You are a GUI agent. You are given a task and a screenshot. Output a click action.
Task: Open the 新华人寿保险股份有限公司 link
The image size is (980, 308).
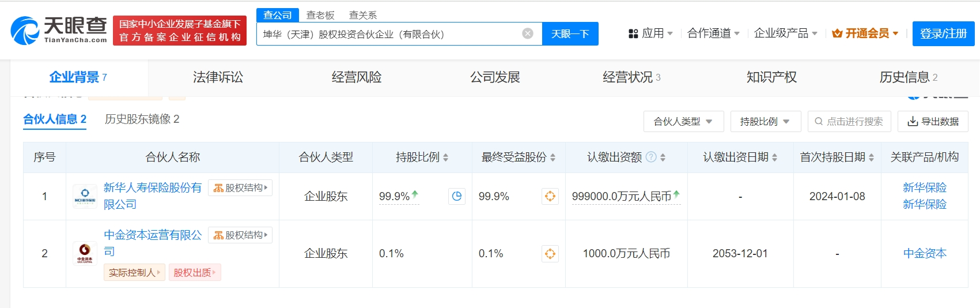pyautogui.click(x=152, y=196)
